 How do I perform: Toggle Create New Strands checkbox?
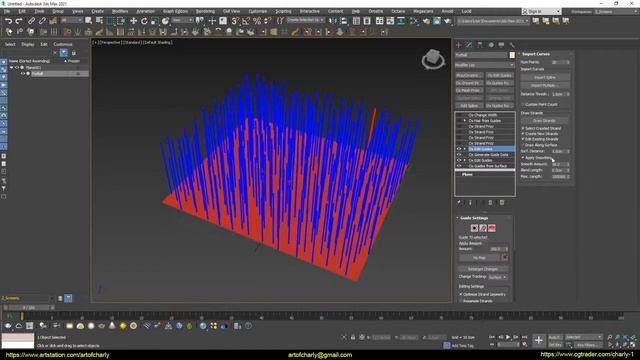(523, 133)
